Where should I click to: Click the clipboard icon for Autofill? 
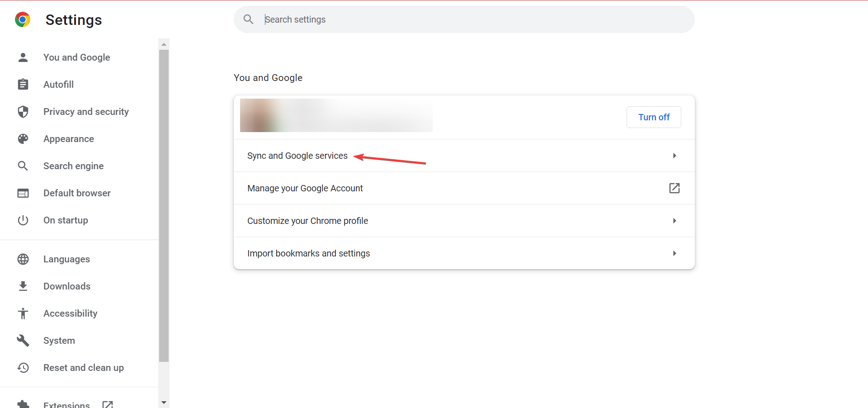(x=23, y=85)
